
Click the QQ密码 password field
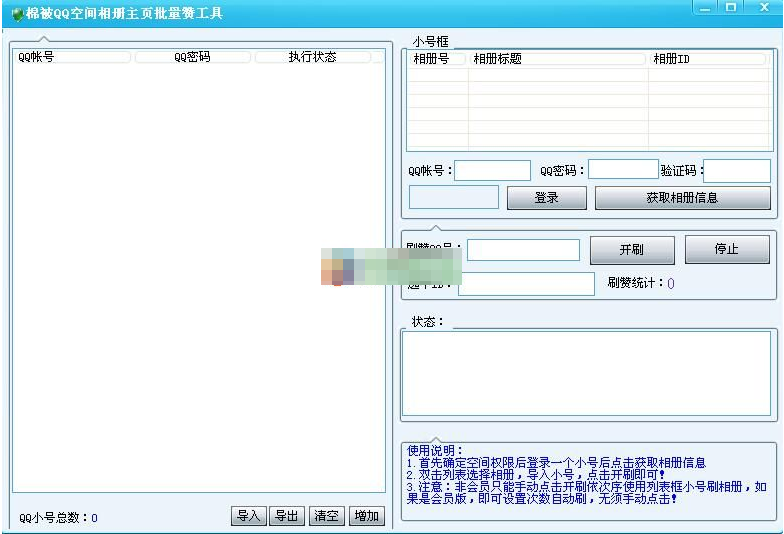623,170
